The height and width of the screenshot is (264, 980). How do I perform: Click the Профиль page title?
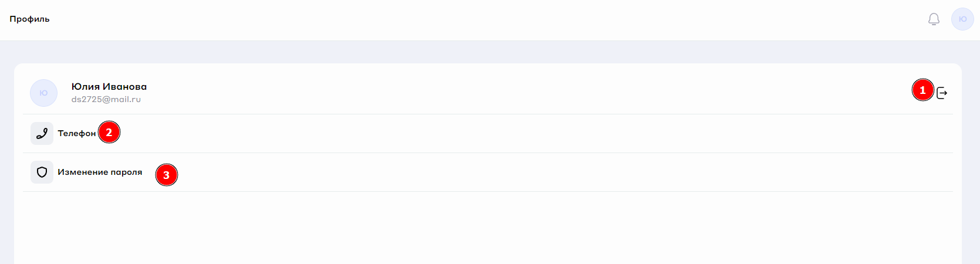30,19
